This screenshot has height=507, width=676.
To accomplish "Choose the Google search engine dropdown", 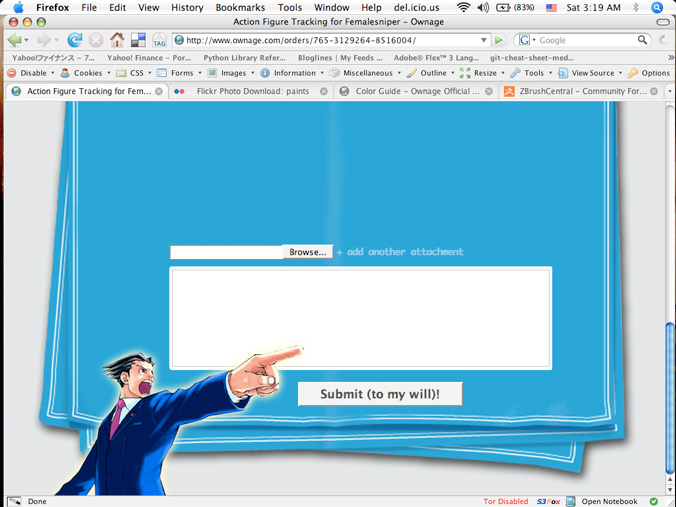I will click(527, 40).
